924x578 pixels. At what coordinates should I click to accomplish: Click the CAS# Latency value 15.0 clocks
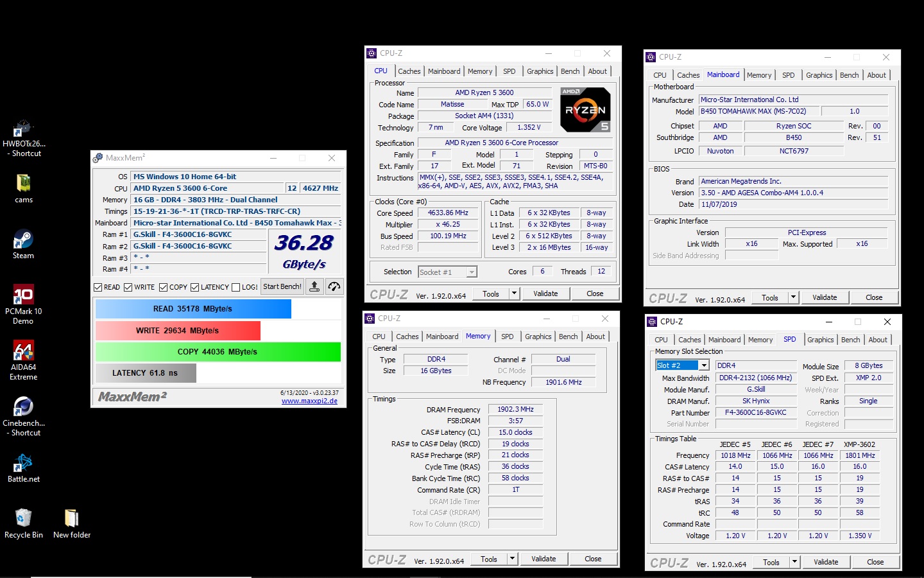click(x=516, y=432)
